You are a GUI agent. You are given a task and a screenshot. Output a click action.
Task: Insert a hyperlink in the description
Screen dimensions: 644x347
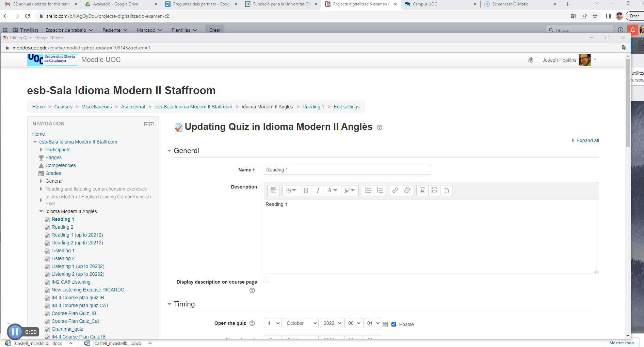point(395,191)
